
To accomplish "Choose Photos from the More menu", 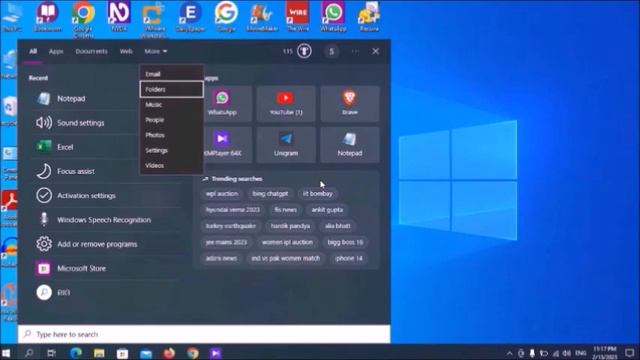I will pos(171,135).
